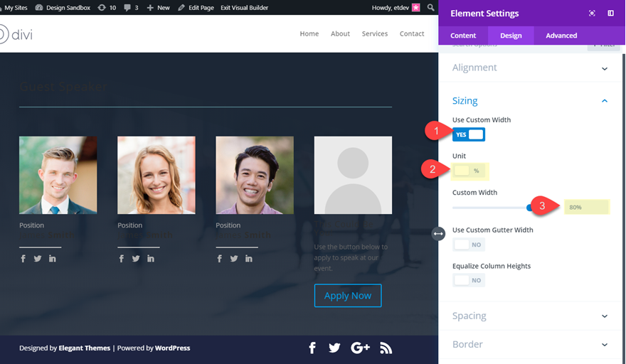
Task: Expand the settings modal to fullscreen icon
Action: pyautogui.click(x=592, y=14)
